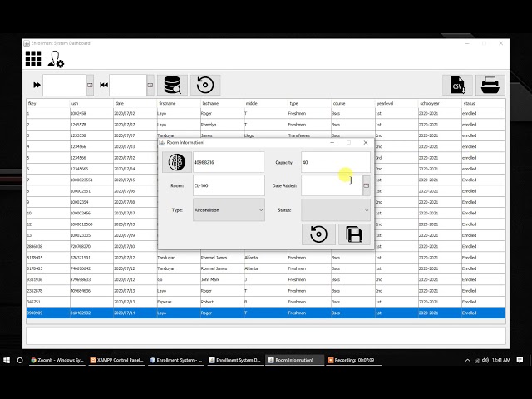Open the Date Added calendar picker
This screenshot has height=399, width=532.
point(367,185)
